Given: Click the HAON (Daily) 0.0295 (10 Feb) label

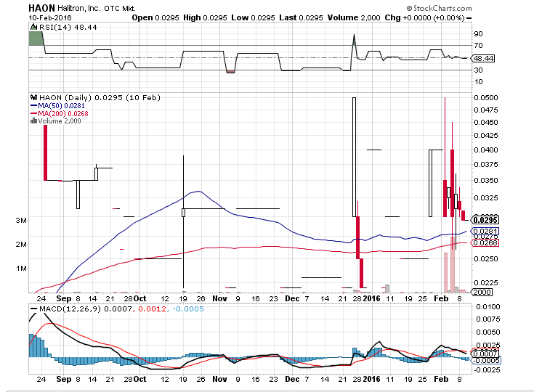Looking at the screenshot, I should point(100,98).
